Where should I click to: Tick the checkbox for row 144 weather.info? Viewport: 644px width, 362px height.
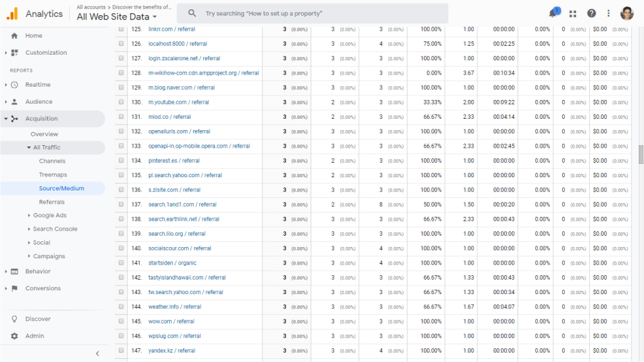click(121, 307)
